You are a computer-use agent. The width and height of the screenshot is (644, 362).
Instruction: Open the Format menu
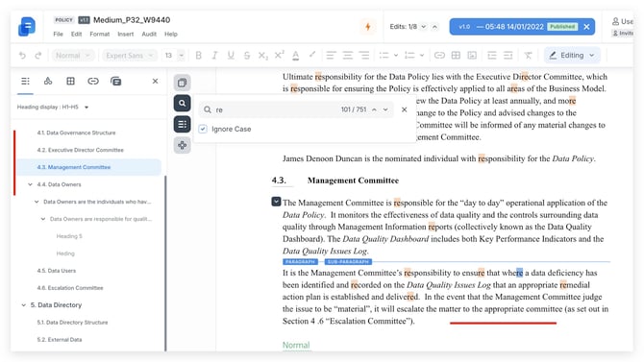coord(100,34)
